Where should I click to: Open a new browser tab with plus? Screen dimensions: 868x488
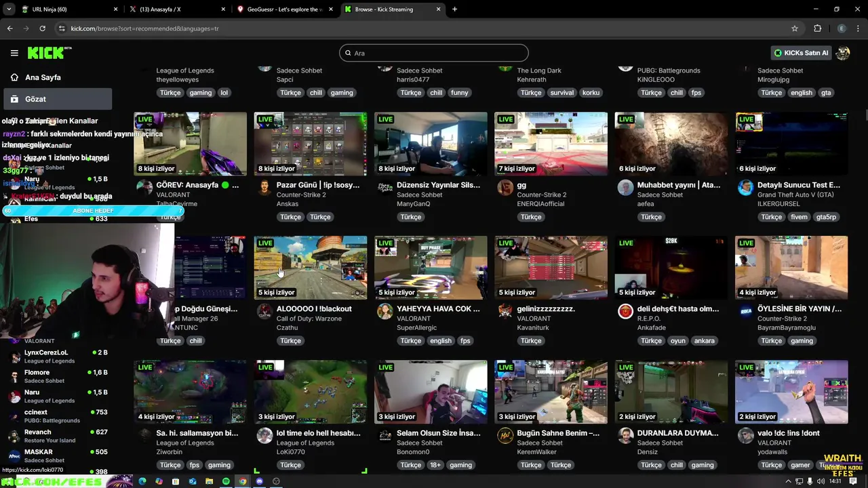click(x=454, y=9)
